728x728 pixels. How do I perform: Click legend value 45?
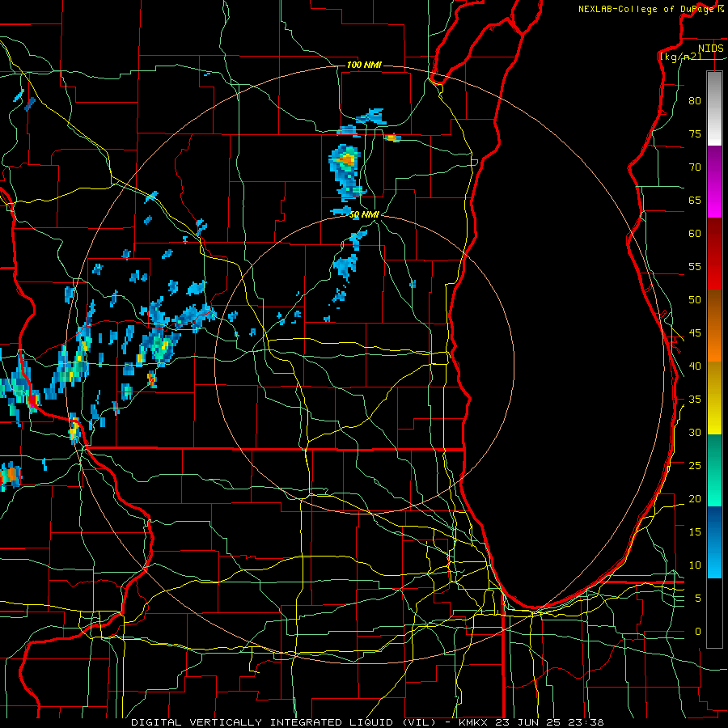pyautogui.click(x=695, y=333)
